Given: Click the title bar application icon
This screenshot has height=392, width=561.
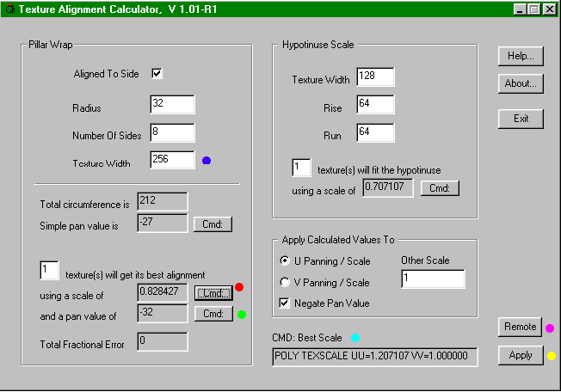Looking at the screenshot, I should pyautogui.click(x=9, y=9).
